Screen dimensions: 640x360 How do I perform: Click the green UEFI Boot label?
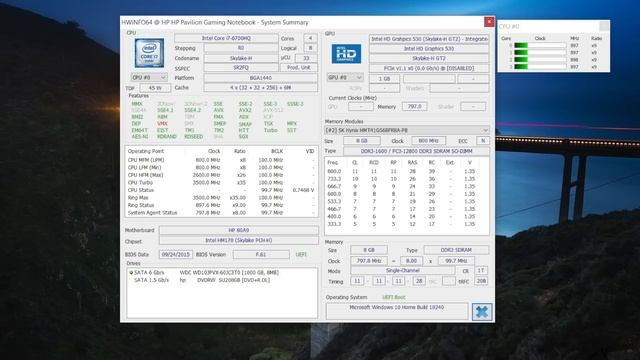click(393, 297)
